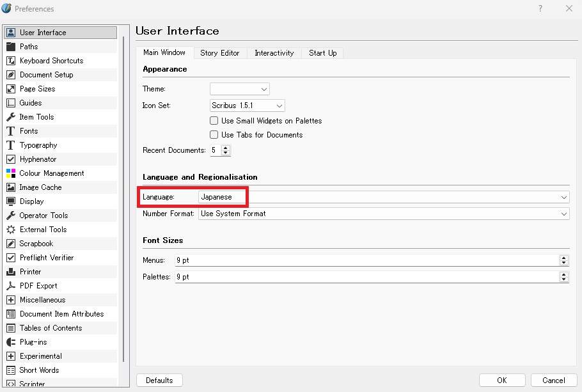
Task: Enable Use Small Widgets on Palettes
Action: click(214, 121)
